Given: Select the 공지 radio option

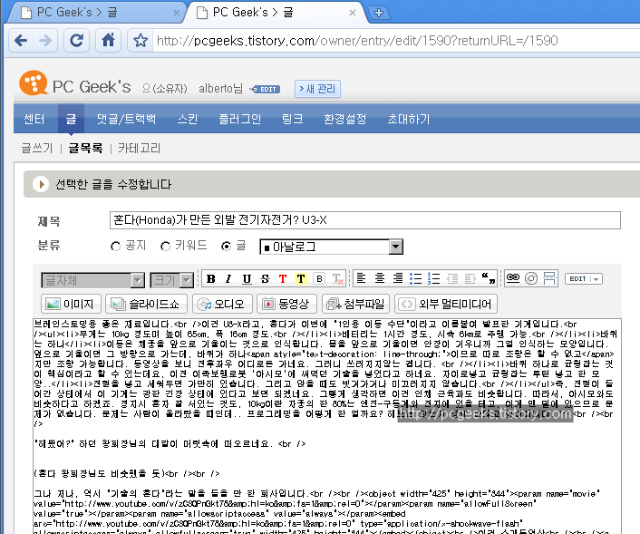Looking at the screenshot, I should [116, 247].
